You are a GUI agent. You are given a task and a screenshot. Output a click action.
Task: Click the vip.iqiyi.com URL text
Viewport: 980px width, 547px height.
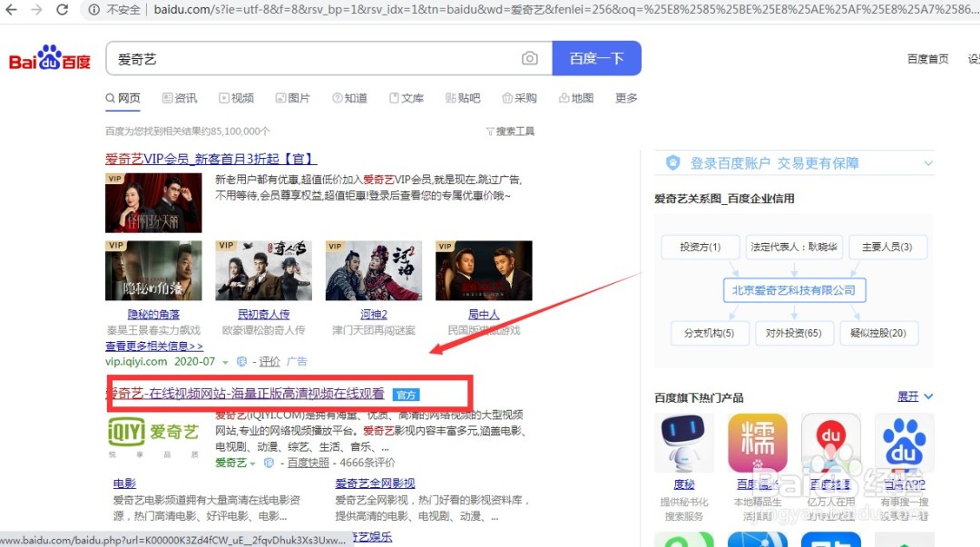[136, 361]
